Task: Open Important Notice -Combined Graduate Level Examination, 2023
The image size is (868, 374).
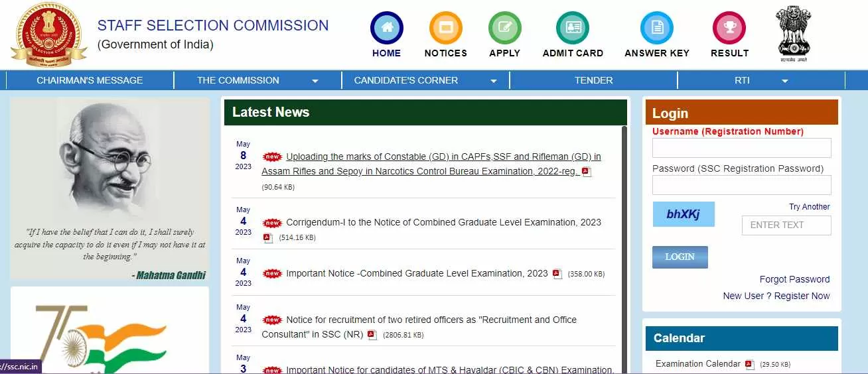Action: point(417,273)
